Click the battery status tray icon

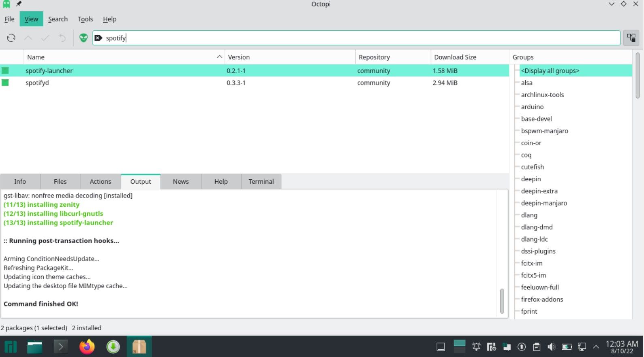pos(567,347)
